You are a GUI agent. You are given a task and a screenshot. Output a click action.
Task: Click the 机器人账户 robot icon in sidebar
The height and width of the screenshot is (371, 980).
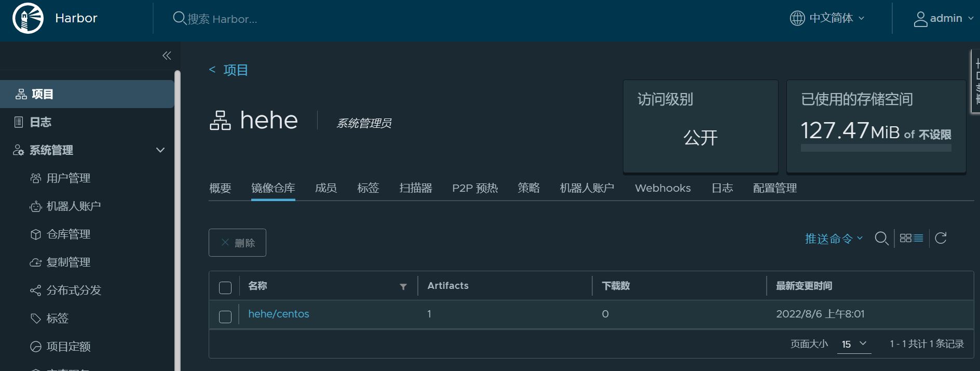tap(36, 206)
